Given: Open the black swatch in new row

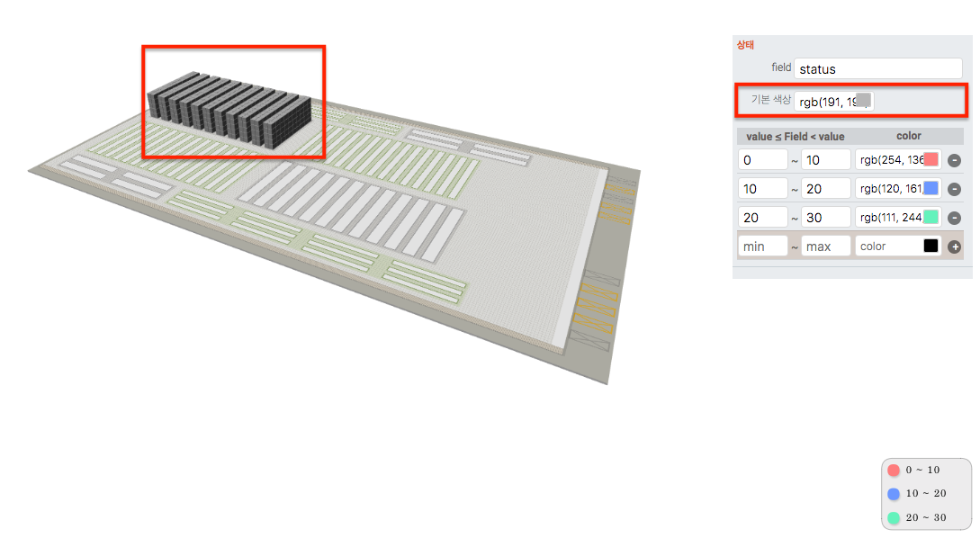Looking at the screenshot, I should click(931, 246).
